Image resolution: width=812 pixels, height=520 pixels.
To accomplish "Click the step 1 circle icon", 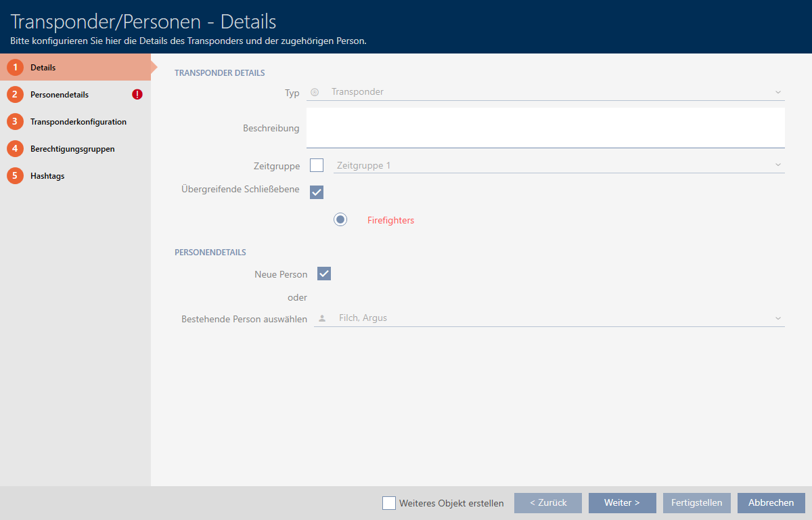I will point(15,68).
